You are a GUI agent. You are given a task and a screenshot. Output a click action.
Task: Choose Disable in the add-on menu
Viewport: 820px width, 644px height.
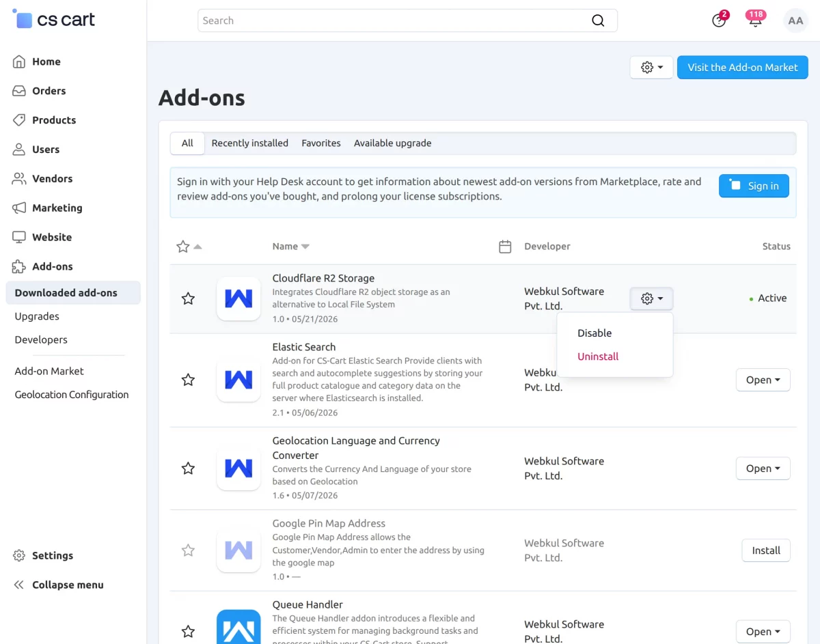click(594, 333)
